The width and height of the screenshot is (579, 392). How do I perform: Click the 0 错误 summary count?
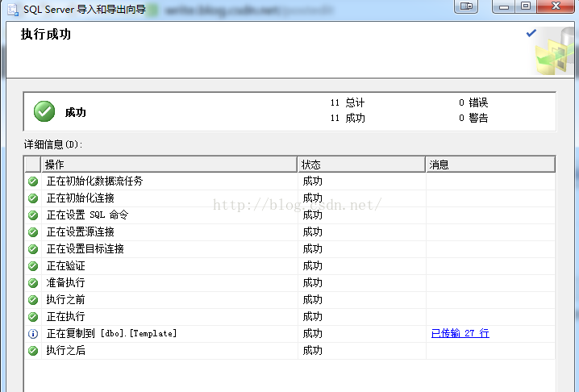pyautogui.click(x=473, y=102)
